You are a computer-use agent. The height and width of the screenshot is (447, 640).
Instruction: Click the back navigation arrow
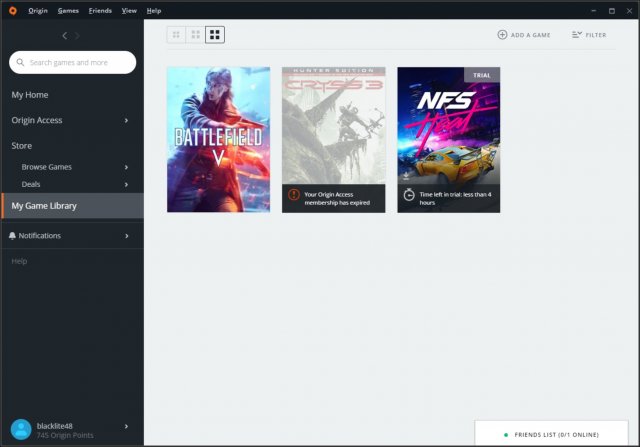[65, 36]
